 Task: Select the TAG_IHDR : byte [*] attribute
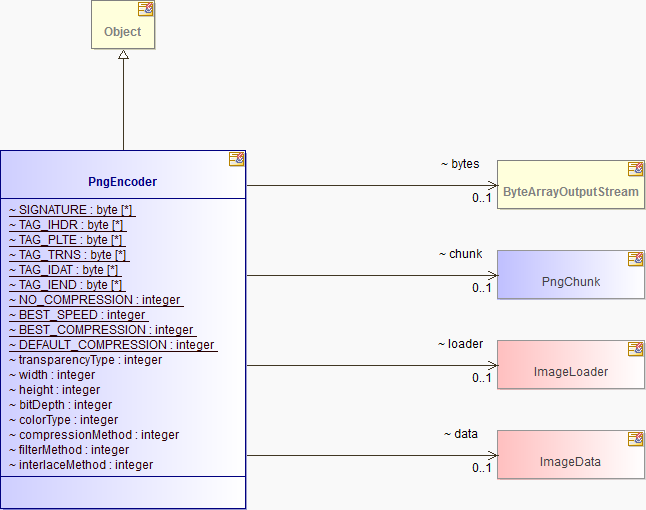[x=68, y=225]
